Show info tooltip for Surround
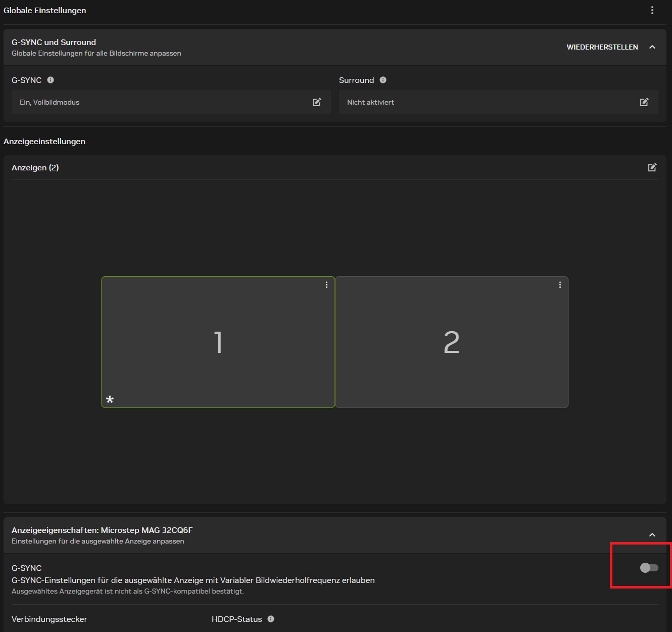Image resolution: width=672 pixels, height=632 pixels. coord(383,80)
